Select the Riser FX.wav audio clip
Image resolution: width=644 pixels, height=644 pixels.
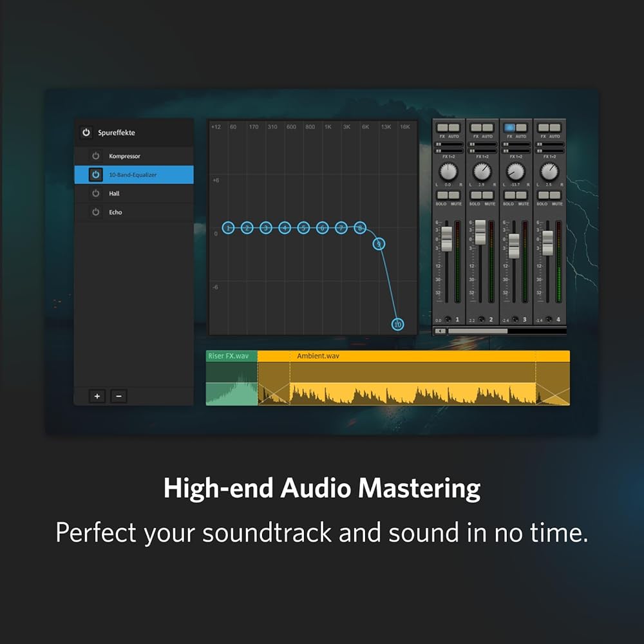coord(231,379)
